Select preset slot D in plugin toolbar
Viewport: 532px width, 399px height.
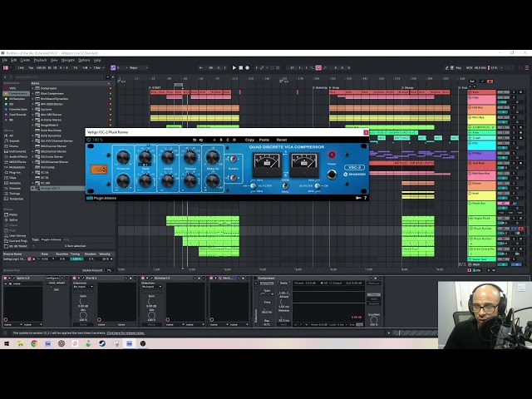coord(234,140)
